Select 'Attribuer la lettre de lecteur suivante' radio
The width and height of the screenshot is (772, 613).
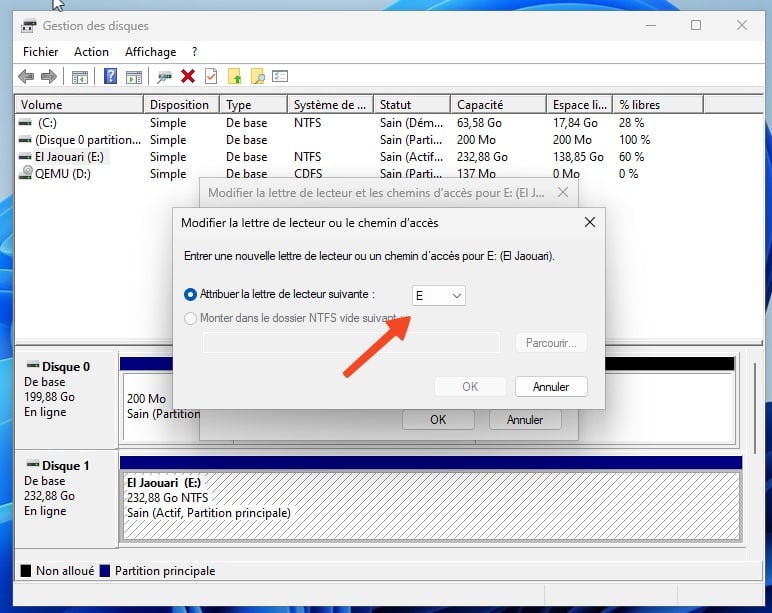190,294
